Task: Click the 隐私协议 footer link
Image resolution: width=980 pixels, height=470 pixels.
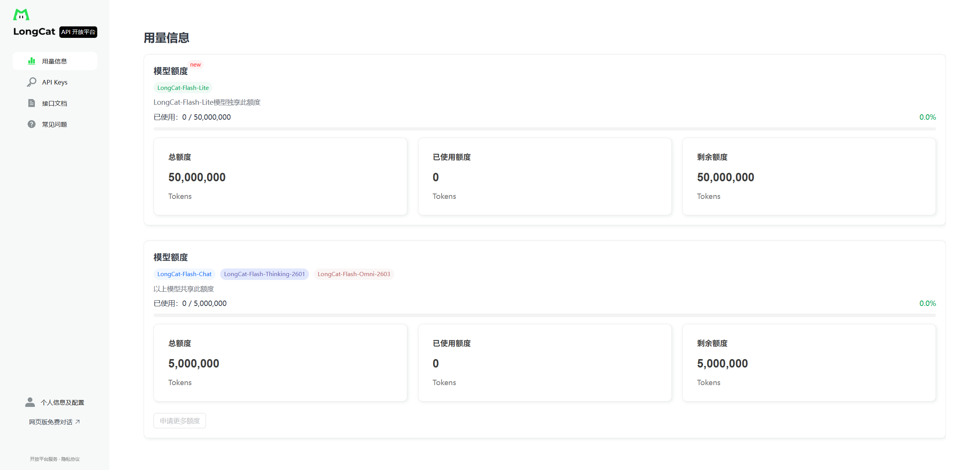Action: tap(70, 459)
